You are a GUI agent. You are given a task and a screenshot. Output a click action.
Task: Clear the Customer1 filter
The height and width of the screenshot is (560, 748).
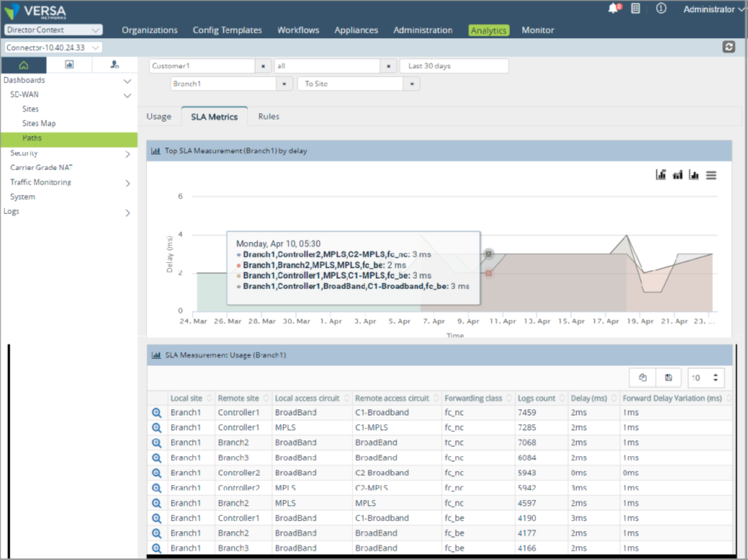263,66
